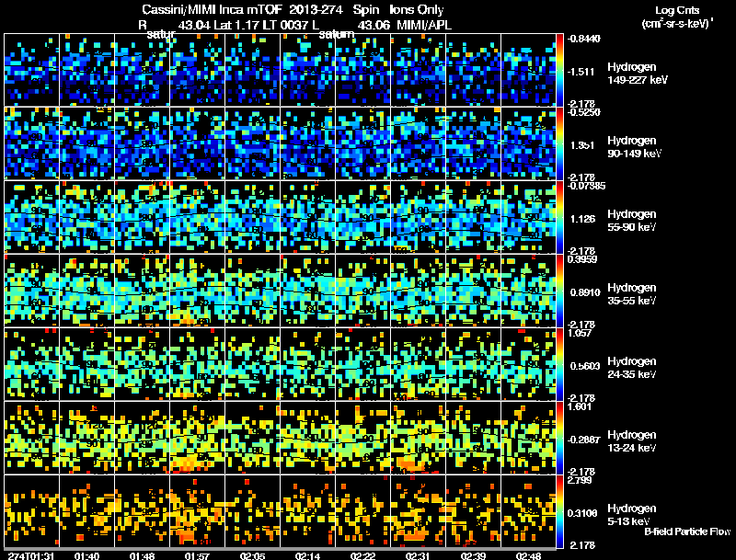736x560 pixels.
Task: Open the 01:40 panel in the 13-24 keV row
Action: (x=86, y=438)
